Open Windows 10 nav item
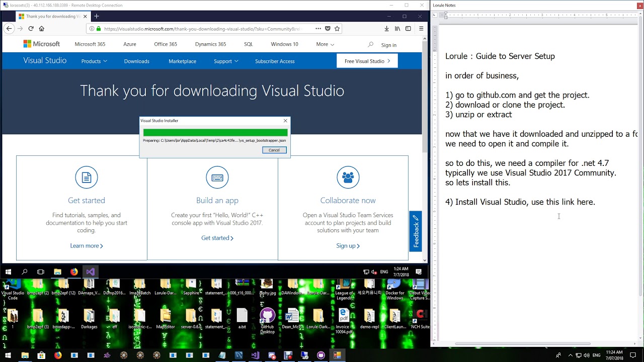 point(284,44)
